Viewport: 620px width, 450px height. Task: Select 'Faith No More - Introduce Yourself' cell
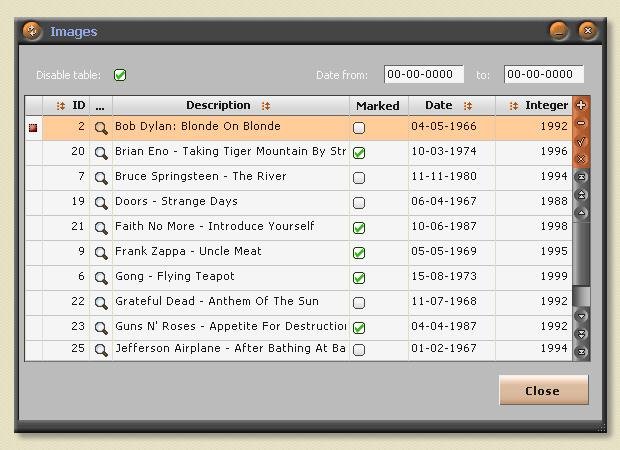pos(231,228)
